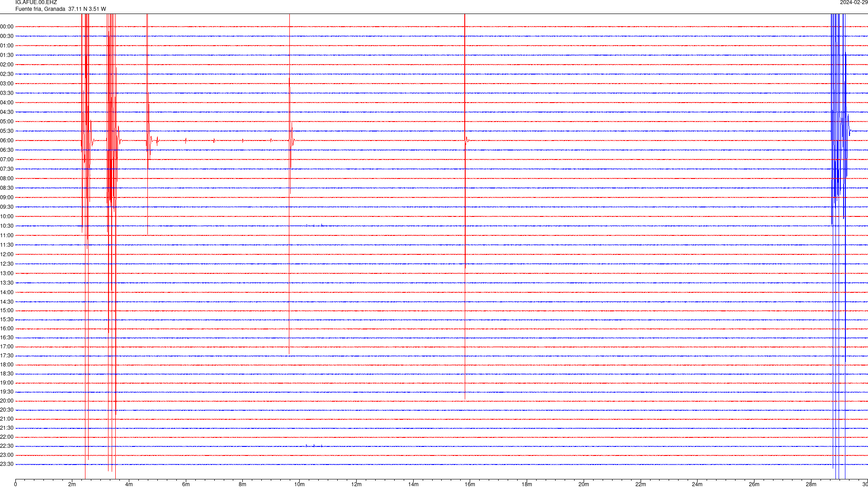Click the 18m mark on time axis
Screen dimensions: 868x488
click(527, 484)
